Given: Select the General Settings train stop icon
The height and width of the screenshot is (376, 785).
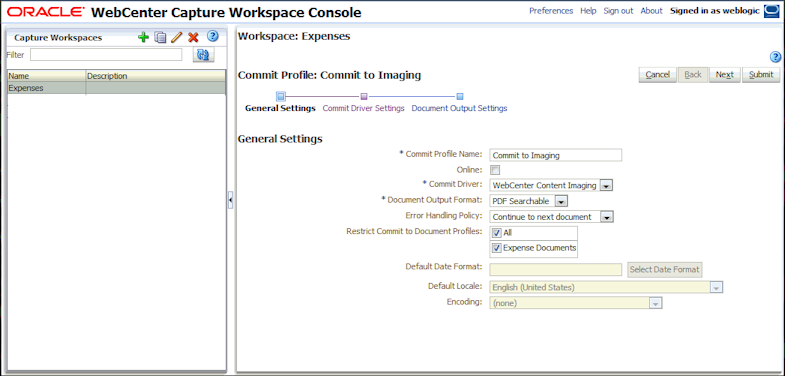Looking at the screenshot, I should [x=281, y=96].
